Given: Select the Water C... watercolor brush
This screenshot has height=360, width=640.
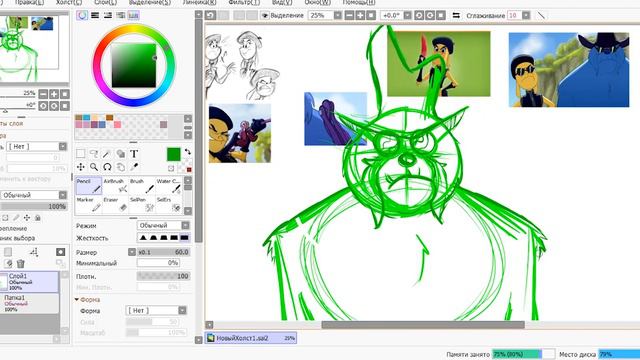Looking at the screenshot, I should pos(169,185).
